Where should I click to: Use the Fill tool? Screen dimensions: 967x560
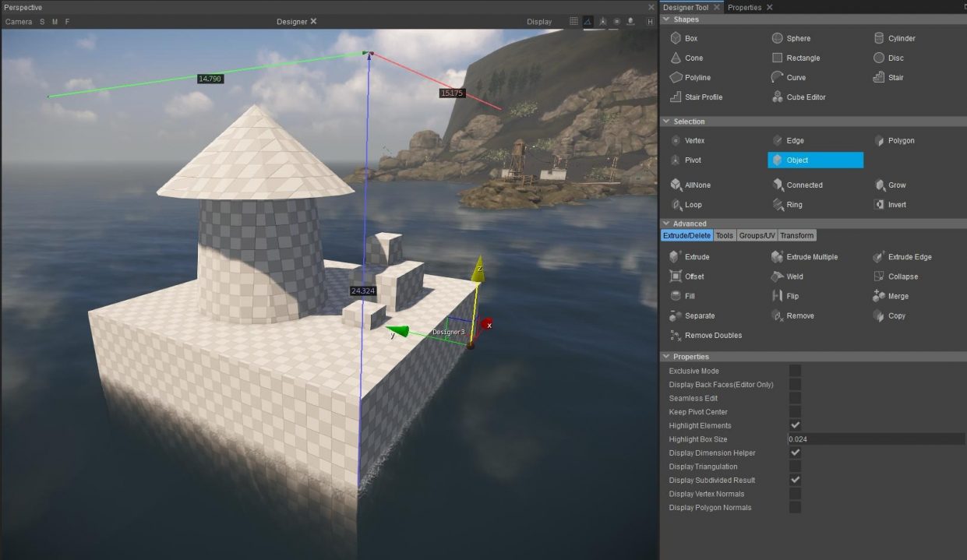[683, 295]
